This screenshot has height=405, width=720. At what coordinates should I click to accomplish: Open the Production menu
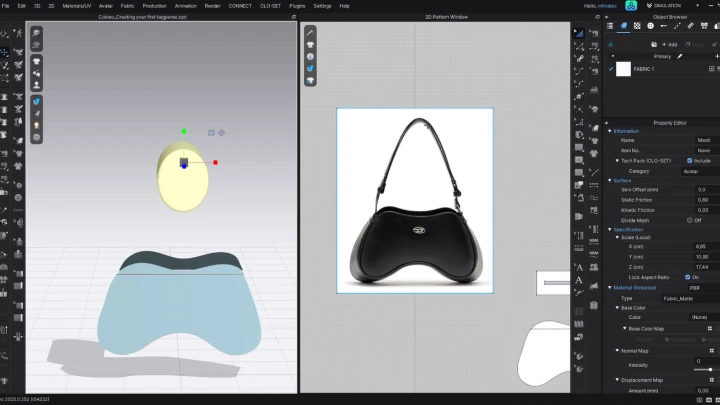pos(154,6)
